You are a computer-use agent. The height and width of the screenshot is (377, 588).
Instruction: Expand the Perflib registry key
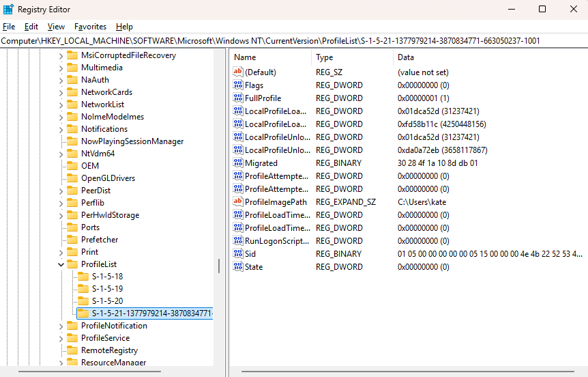point(61,203)
